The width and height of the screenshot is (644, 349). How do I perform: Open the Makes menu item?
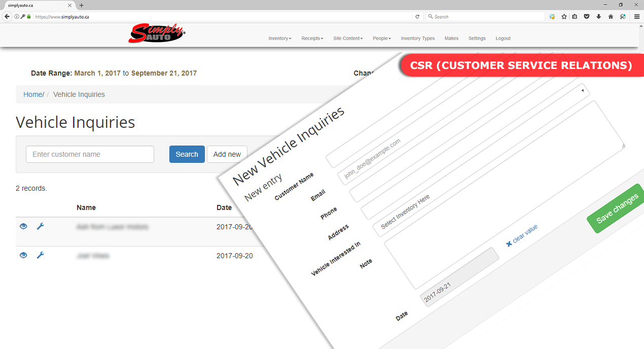pyautogui.click(x=451, y=39)
